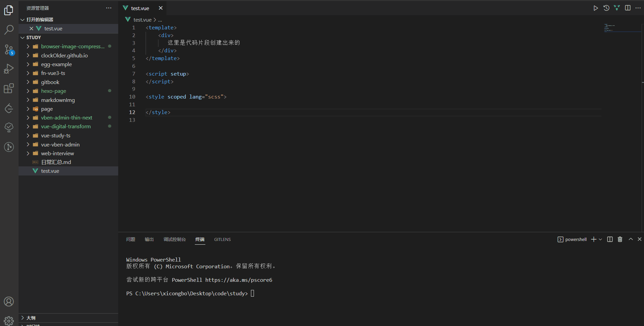Switch to the GITLENS panel tab
This screenshot has width=644, height=326.
pyautogui.click(x=223, y=239)
